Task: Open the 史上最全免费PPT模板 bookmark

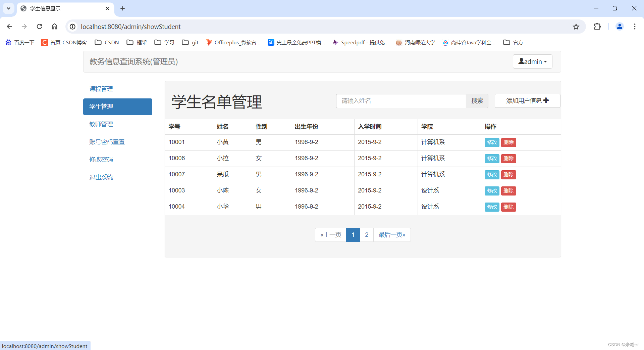Action: coord(297,42)
